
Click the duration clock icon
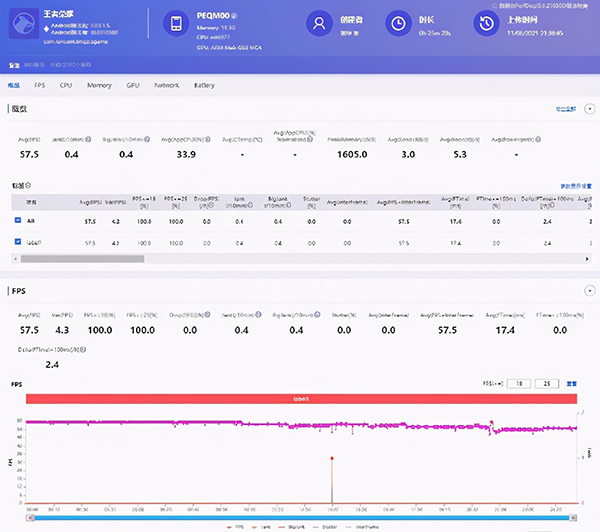coord(397,23)
